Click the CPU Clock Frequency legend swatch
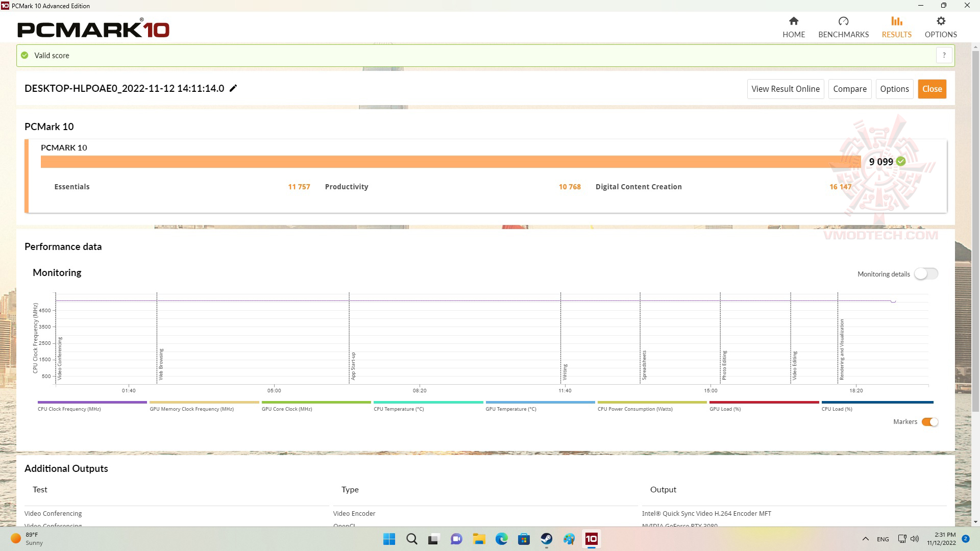The width and height of the screenshot is (980, 551). pos(92,403)
